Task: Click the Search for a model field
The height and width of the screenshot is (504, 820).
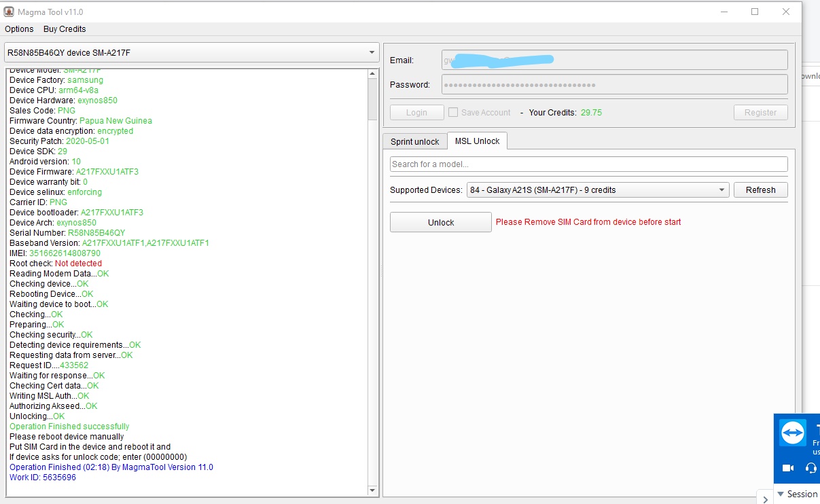Action: click(589, 164)
